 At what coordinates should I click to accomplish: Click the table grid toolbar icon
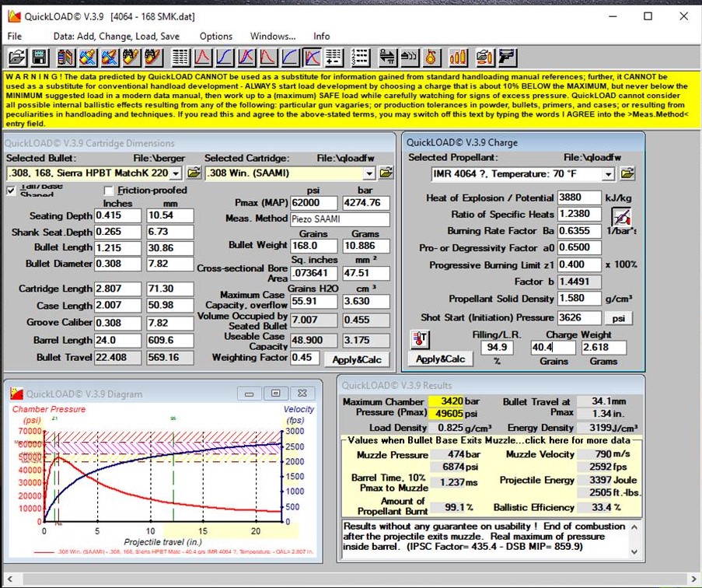(180, 58)
